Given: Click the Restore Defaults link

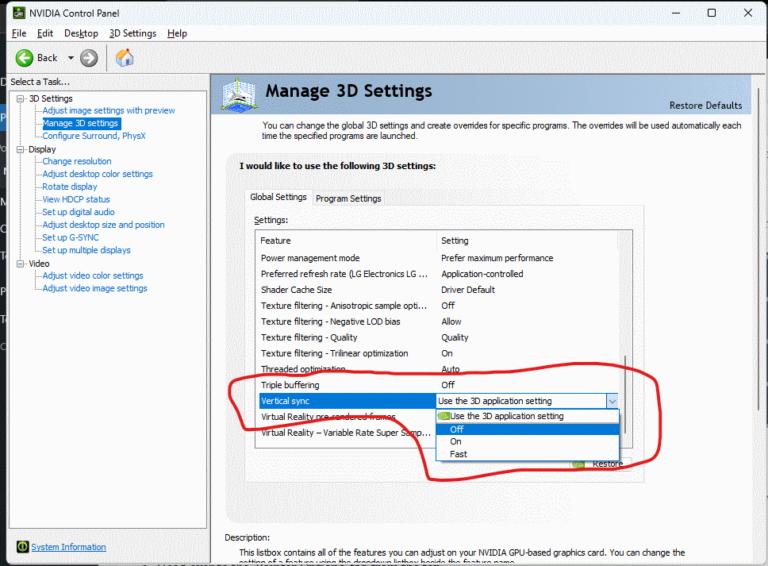Looking at the screenshot, I should point(705,105).
